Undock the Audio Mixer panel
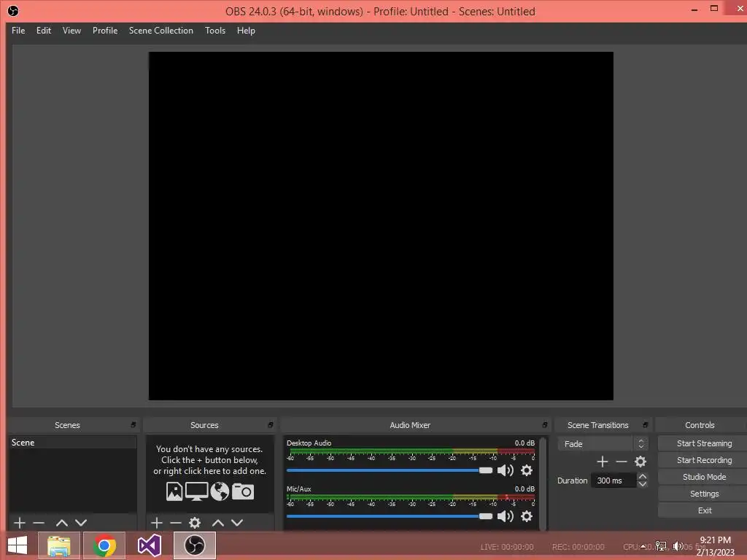The width and height of the screenshot is (747, 560). pos(545,425)
